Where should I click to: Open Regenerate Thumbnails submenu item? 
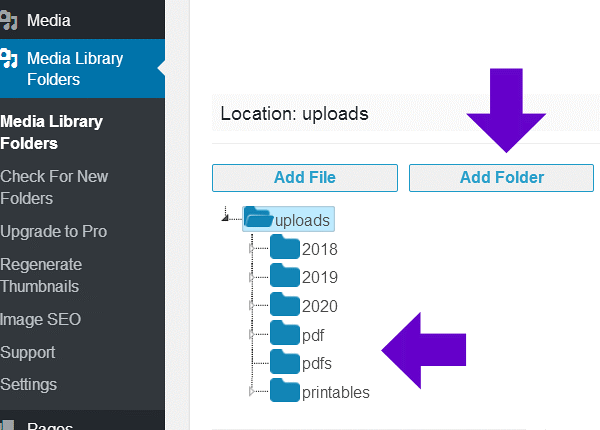42,275
